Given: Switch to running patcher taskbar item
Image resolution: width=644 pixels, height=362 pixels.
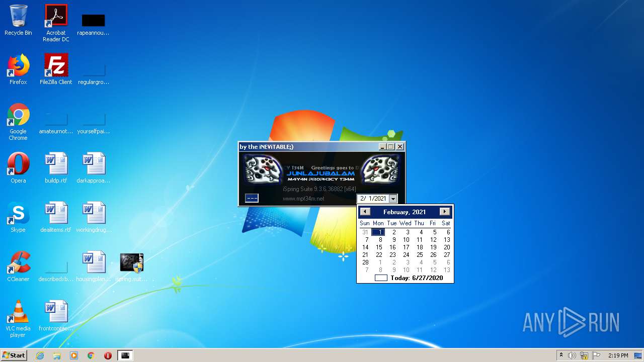Looking at the screenshot, I should (x=125, y=355).
